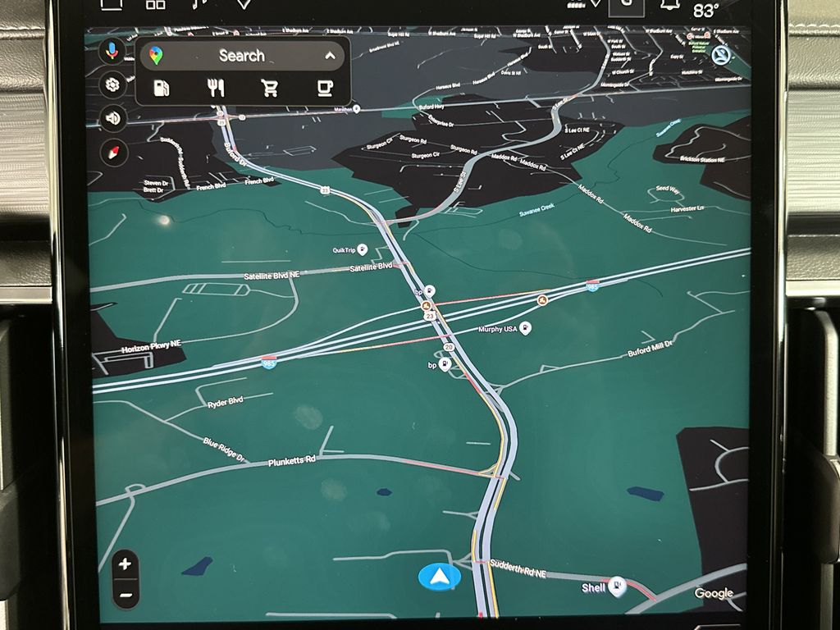840x630 pixels.
Task: Tap the left I-985 highway shield
Action: pos(269,362)
